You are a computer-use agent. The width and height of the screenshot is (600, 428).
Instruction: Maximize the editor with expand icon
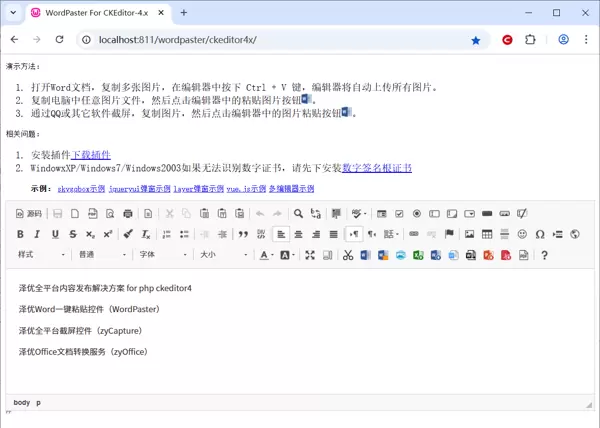click(x=310, y=255)
